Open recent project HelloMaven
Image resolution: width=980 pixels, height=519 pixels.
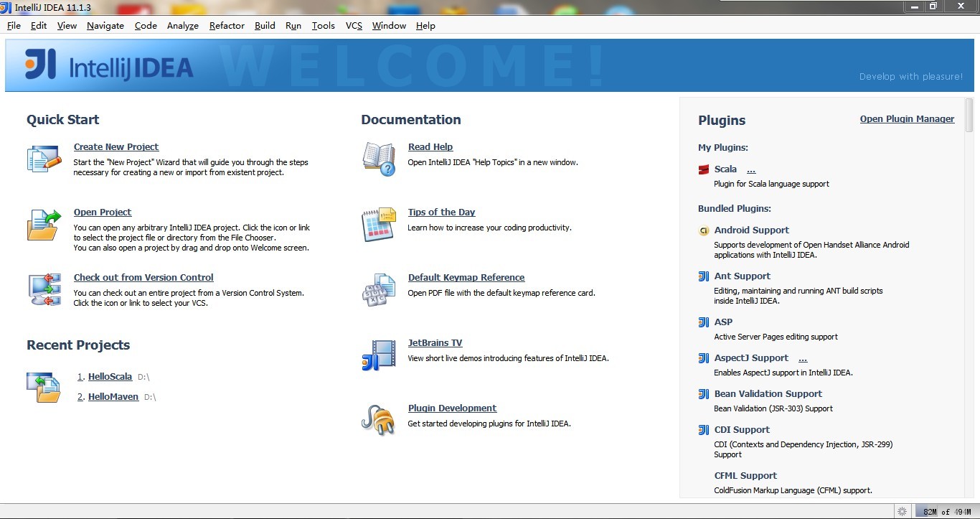[113, 397]
